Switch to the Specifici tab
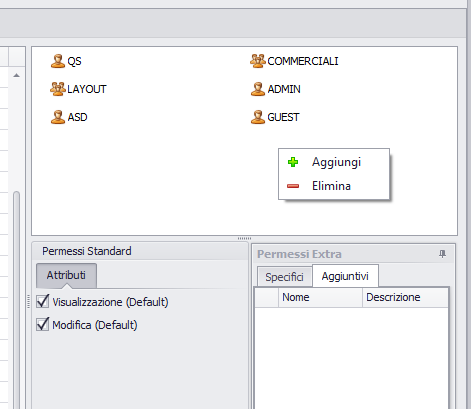Screen dimensions: 471x409 tap(285, 277)
